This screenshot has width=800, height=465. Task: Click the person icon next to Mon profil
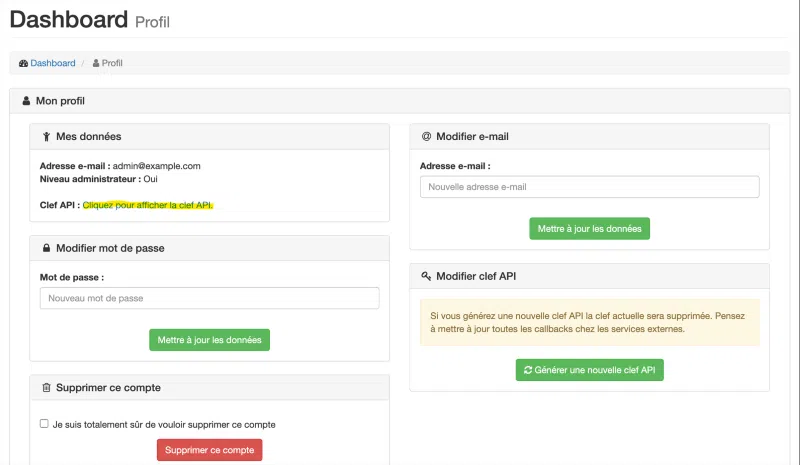point(26,101)
